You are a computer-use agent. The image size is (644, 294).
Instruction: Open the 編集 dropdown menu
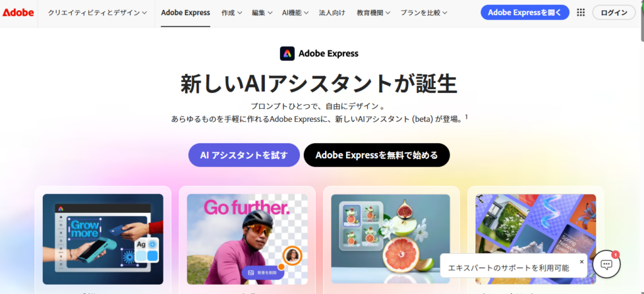pos(262,13)
